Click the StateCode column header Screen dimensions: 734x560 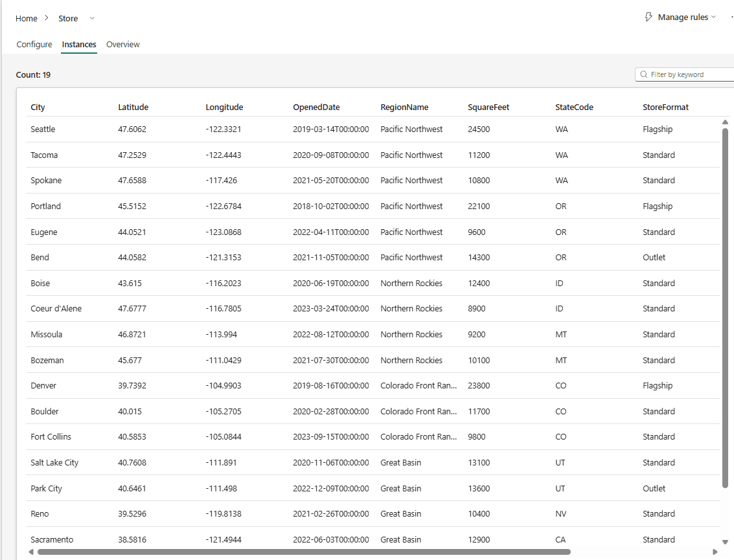(x=574, y=107)
